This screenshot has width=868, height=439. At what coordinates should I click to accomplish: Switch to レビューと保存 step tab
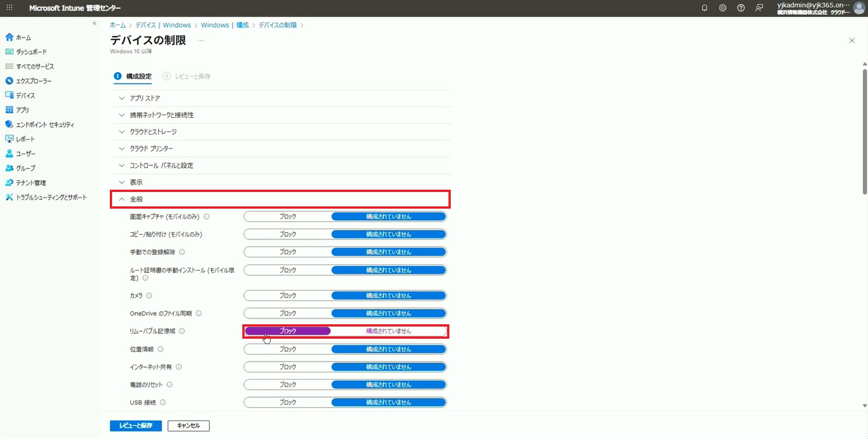click(192, 76)
